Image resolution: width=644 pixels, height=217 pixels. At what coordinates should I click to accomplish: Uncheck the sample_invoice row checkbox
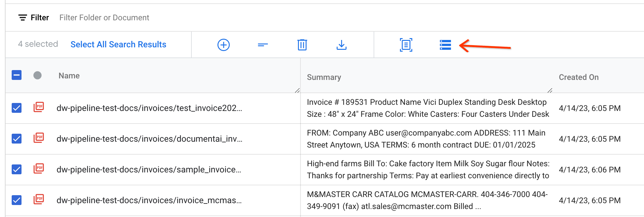(17, 169)
